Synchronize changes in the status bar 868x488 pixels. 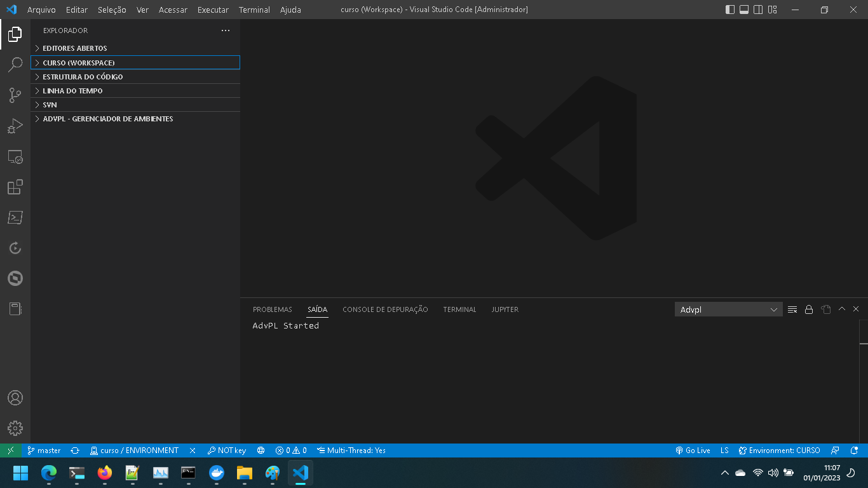[x=75, y=451]
